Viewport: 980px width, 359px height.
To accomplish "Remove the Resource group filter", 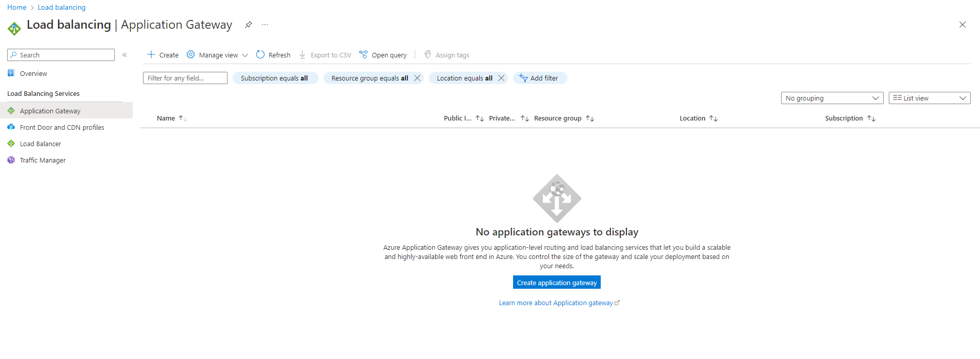I will coord(417,78).
